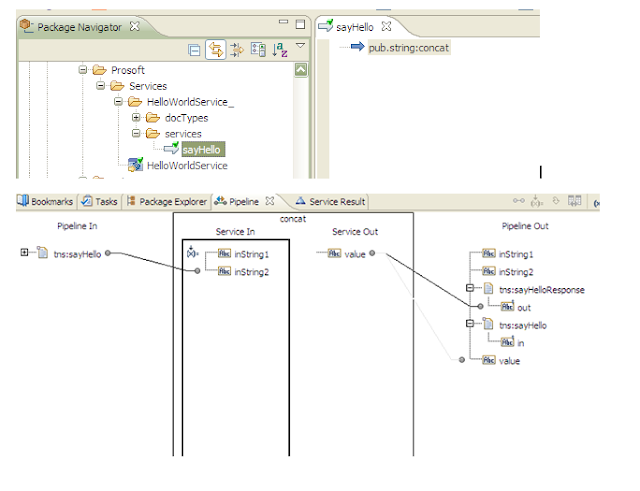Click the table view icon in Pipeline toolbar

(575, 200)
